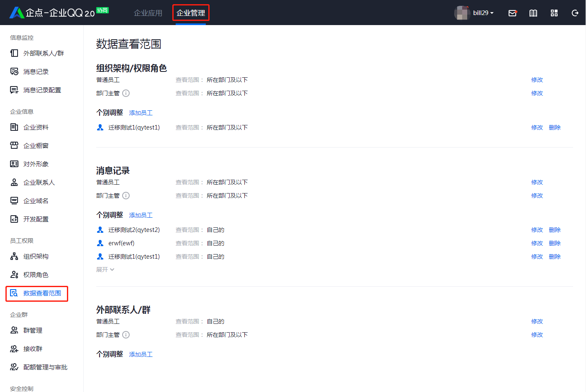This screenshot has height=392, width=586.
Task: Click the 消息记录配置 sidebar icon
Action: [14, 90]
